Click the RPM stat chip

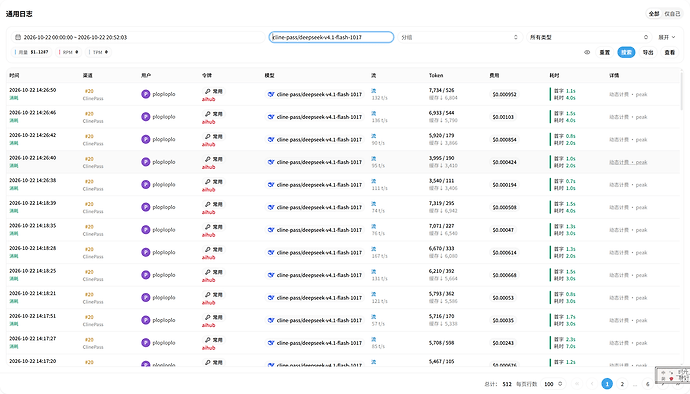68,52
